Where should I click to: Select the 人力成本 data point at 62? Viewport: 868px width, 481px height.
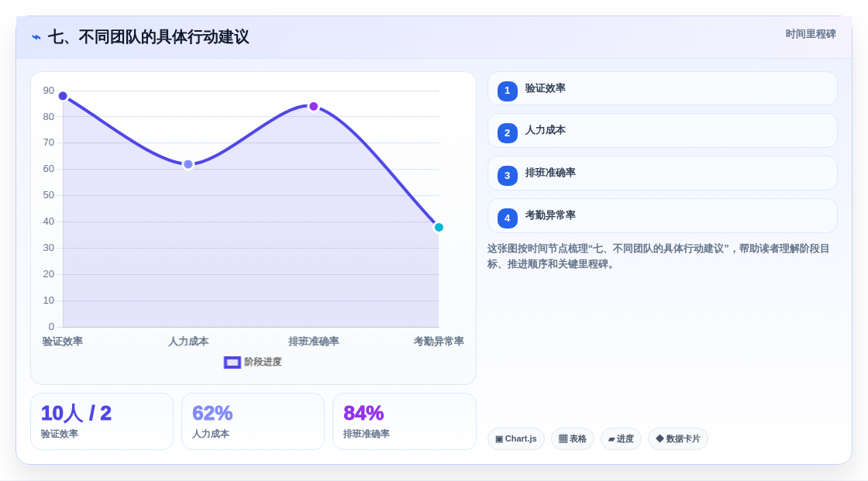[x=188, y=164]
